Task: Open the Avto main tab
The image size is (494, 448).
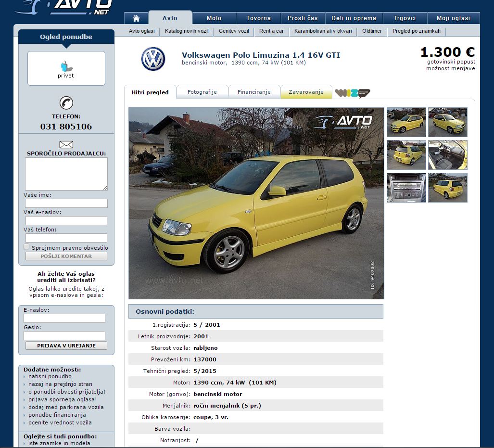Action: point(170,18)
